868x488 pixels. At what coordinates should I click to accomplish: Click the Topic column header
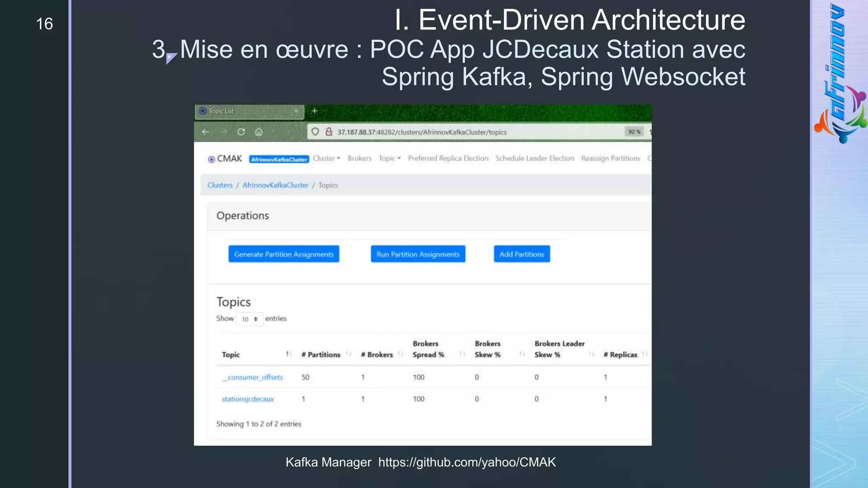click(x=231, y=355)
